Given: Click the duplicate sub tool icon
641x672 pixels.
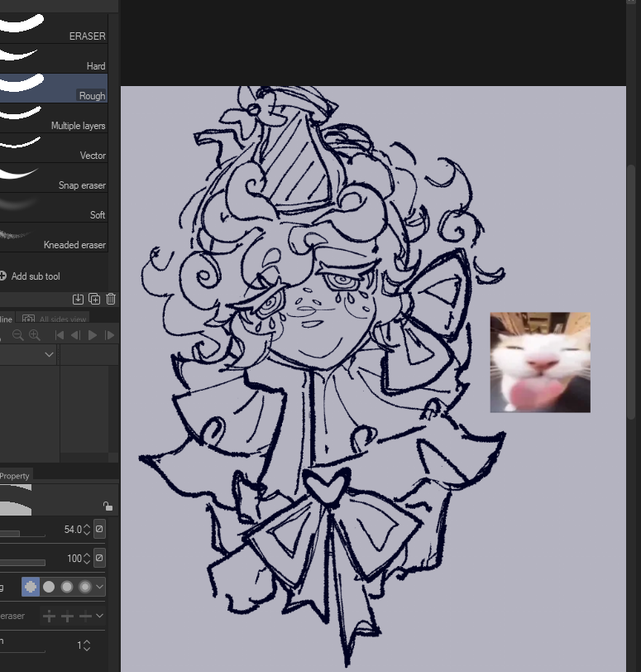Looking at the screenshot, I should click(x=94, y=299).
